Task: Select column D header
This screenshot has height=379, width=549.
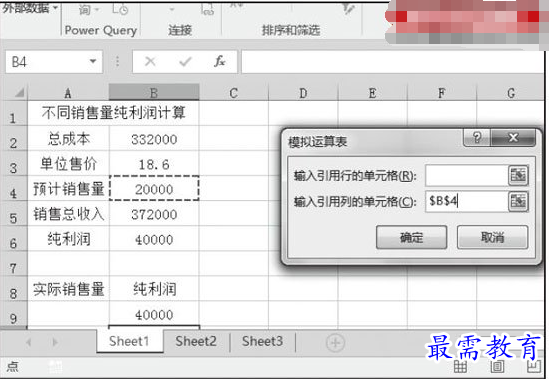Action: [303, 93]
